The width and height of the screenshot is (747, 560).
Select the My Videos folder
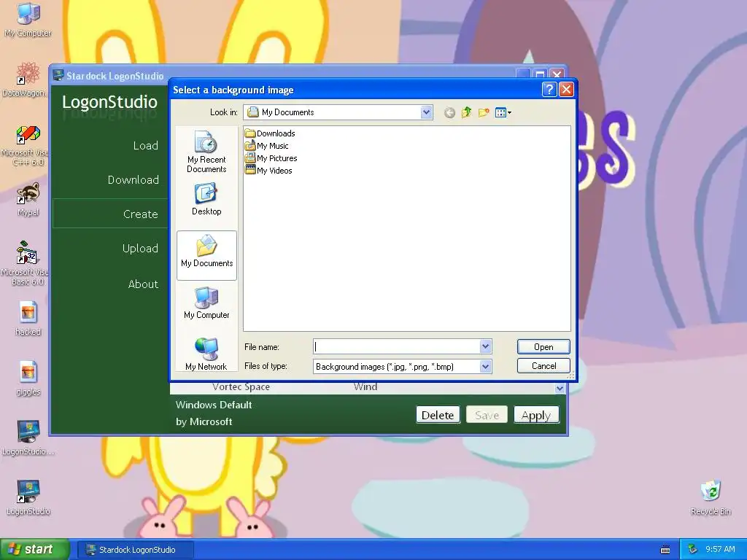268,171
